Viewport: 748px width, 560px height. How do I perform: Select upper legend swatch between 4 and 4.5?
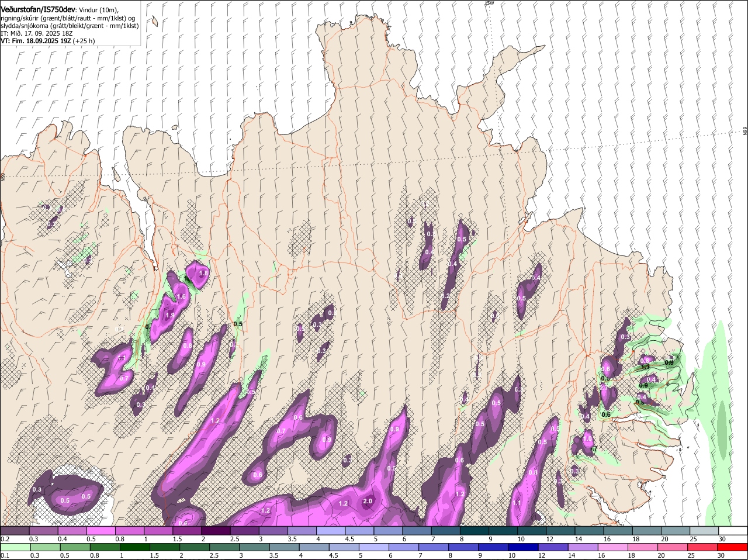(331, 530)
